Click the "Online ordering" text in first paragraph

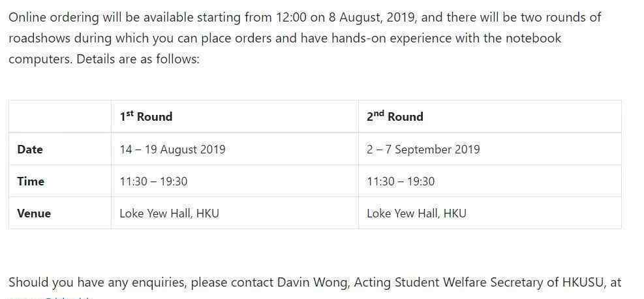coord(54,18)
